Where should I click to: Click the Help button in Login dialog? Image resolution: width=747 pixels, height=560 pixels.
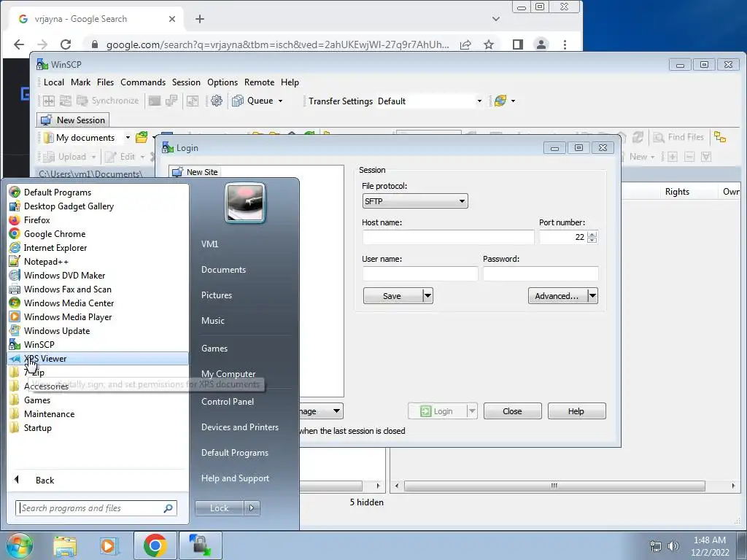(576, 411)
